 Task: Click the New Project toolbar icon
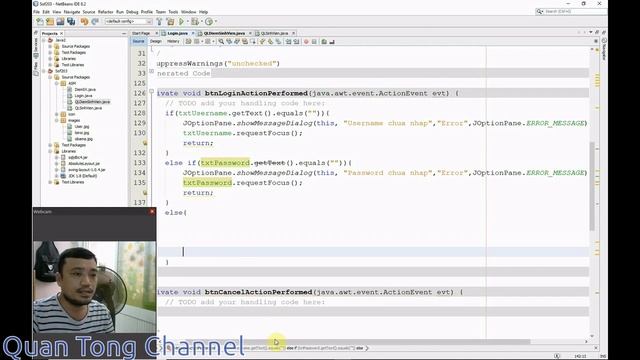pyautogui.click(x=50, y=22)
